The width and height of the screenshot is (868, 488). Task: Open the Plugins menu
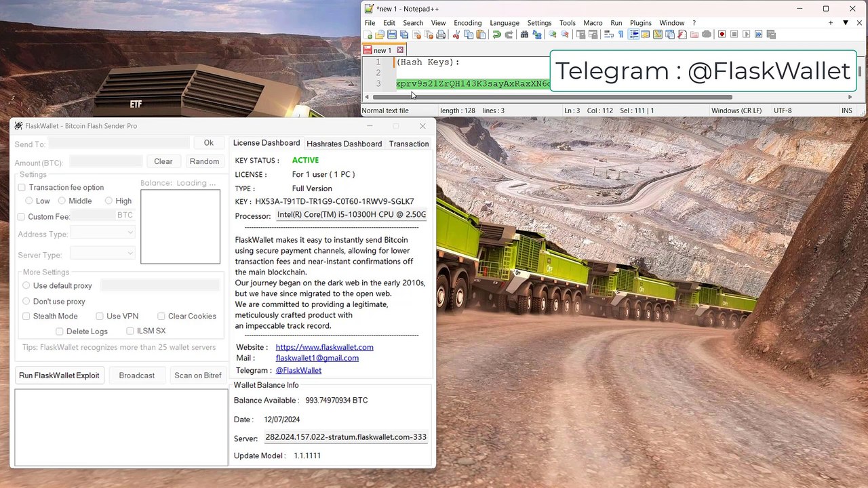pos(641,23)
